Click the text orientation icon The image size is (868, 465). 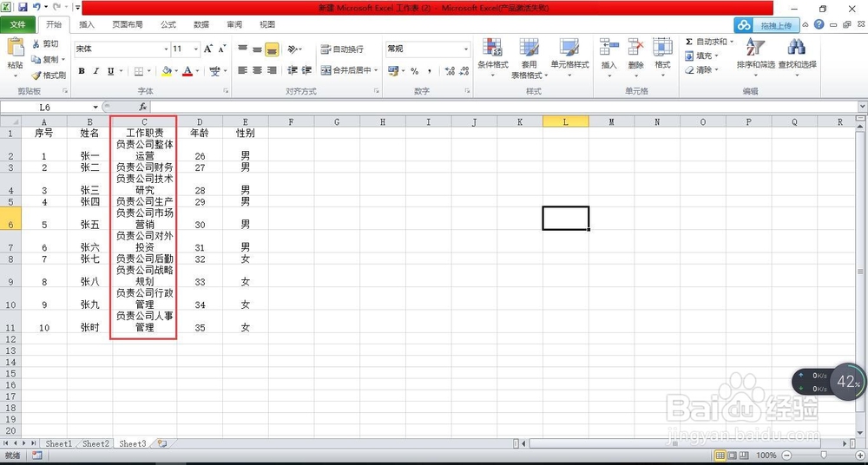pos(293,49)
